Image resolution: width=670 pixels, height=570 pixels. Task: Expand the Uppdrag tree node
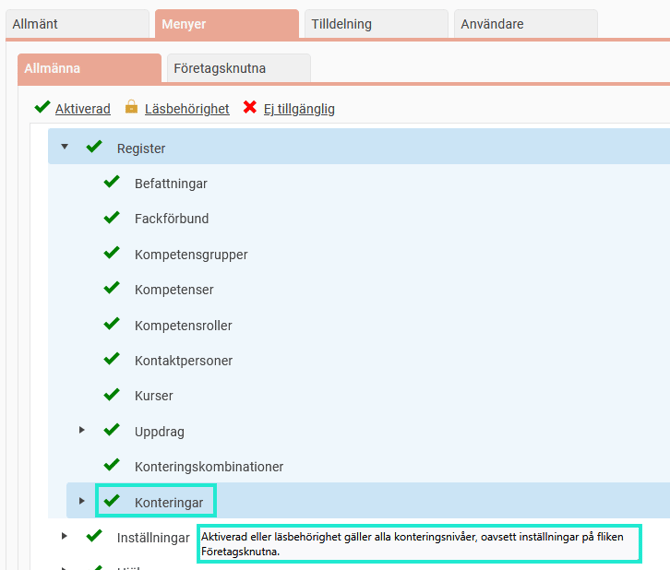[x=83, y=430]
